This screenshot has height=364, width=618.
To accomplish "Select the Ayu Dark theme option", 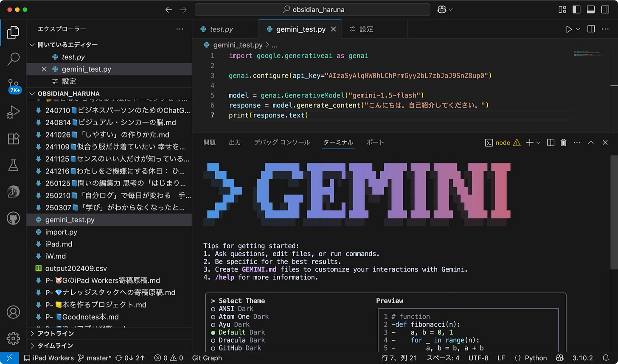I will tap(230, 325).
